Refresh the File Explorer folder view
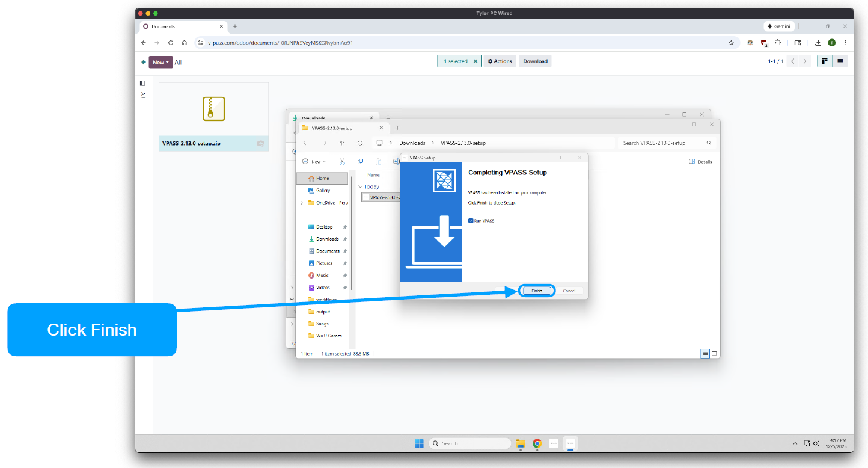868x468 pixels. click(x=360, y=143)
